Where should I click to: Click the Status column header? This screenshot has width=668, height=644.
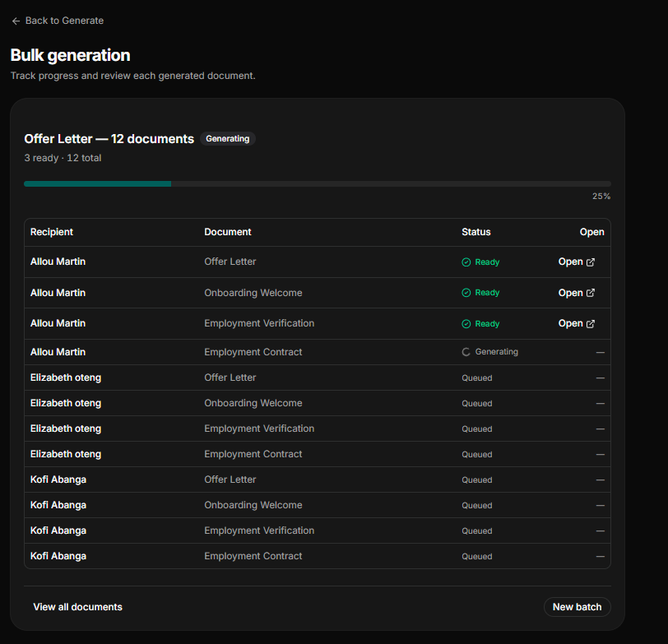click(475, 232)
